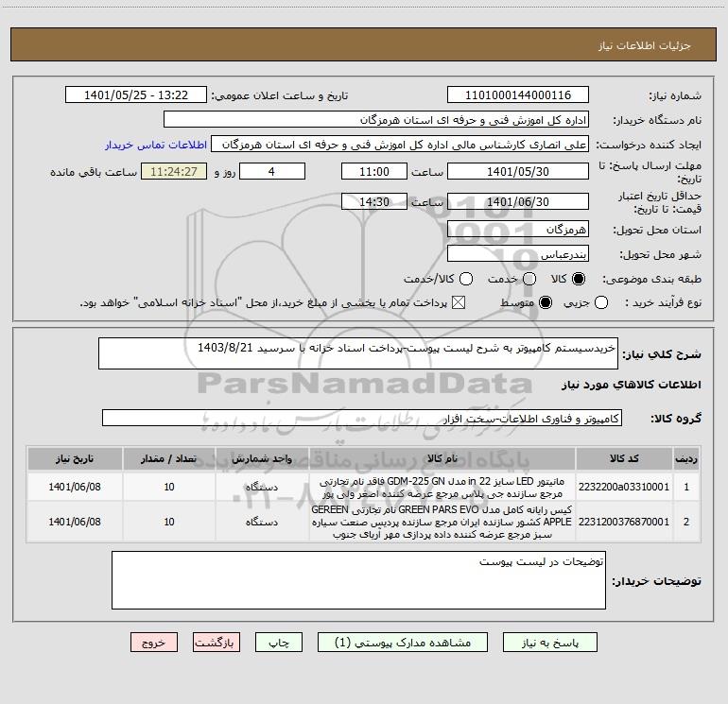Click the unit دستگاه in row 1
Viewport: 728px width, 704px height.
(x=262, y=487)
